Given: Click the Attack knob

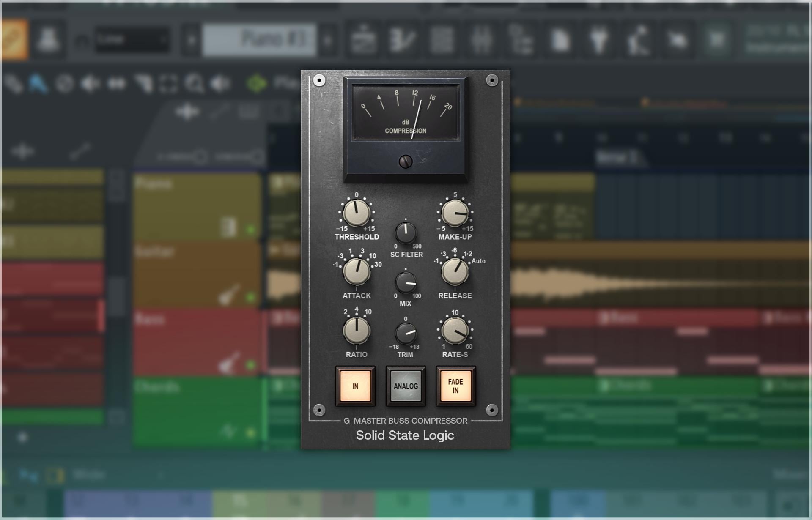Looking at the screenshot, I should pyautogui.click(x=357, y=272).
